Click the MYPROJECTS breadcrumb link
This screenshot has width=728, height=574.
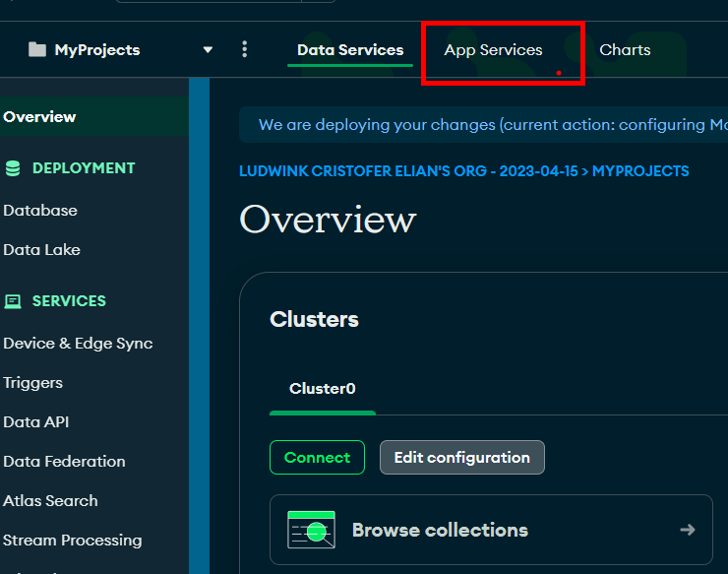pyautogui.click(x=640, y=171)
